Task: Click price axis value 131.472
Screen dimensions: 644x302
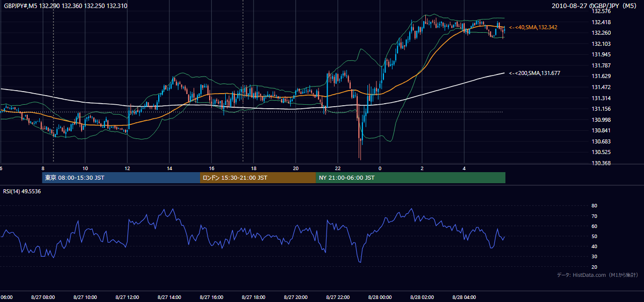Action: 601,87
